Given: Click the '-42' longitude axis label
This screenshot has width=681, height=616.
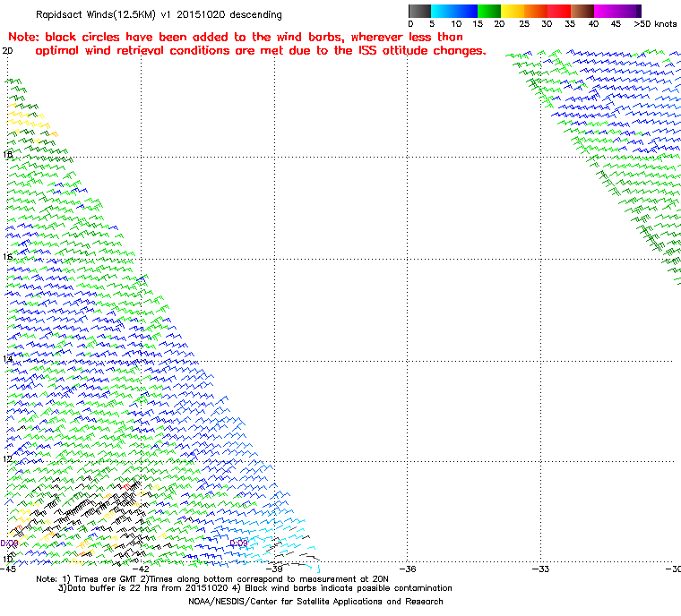Looking at the screenshot, I should coord(141,569).
